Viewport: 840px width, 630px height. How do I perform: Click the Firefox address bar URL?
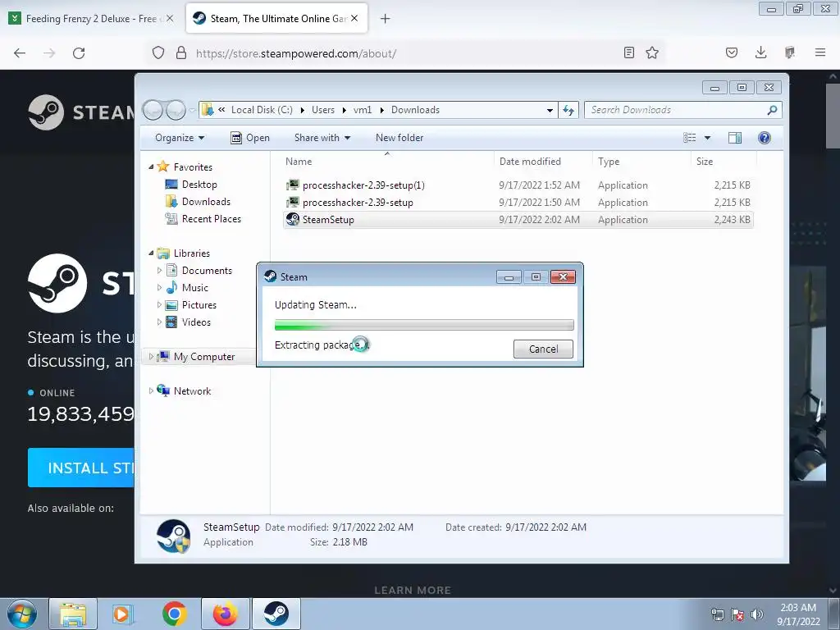coord(296,53)
